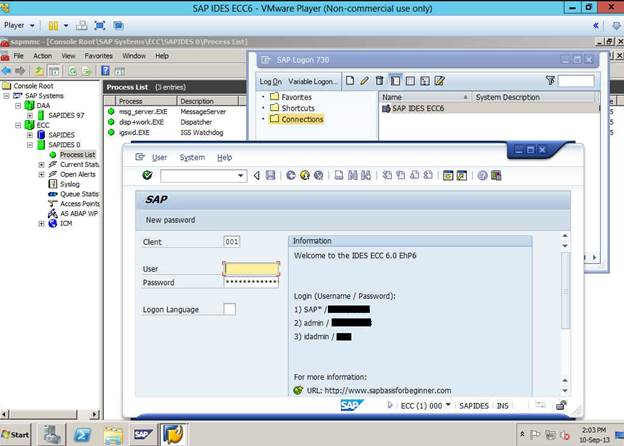
Task: Click the Print icon in SAP toolbar
Action: click(339, 175)
